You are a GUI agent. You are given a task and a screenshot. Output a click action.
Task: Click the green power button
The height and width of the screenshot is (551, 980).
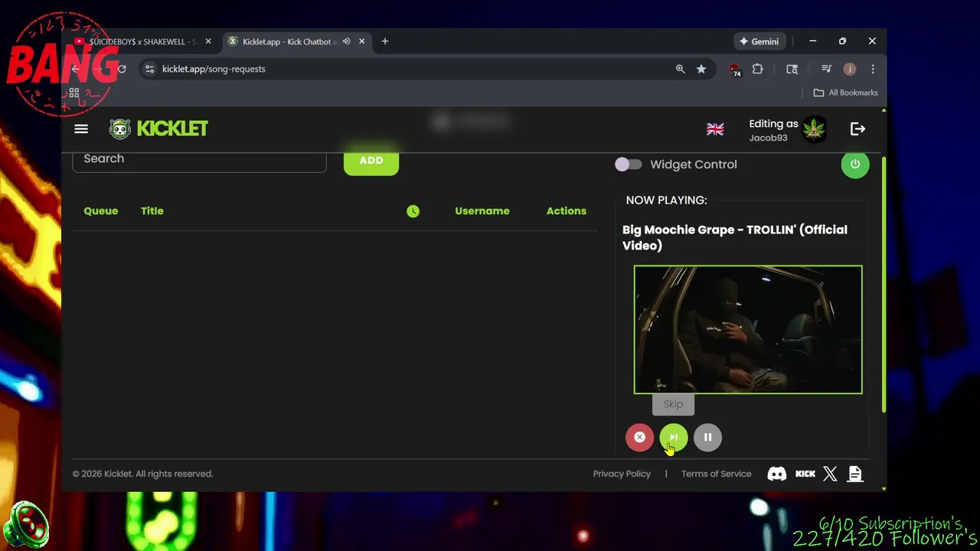(855, 165)
